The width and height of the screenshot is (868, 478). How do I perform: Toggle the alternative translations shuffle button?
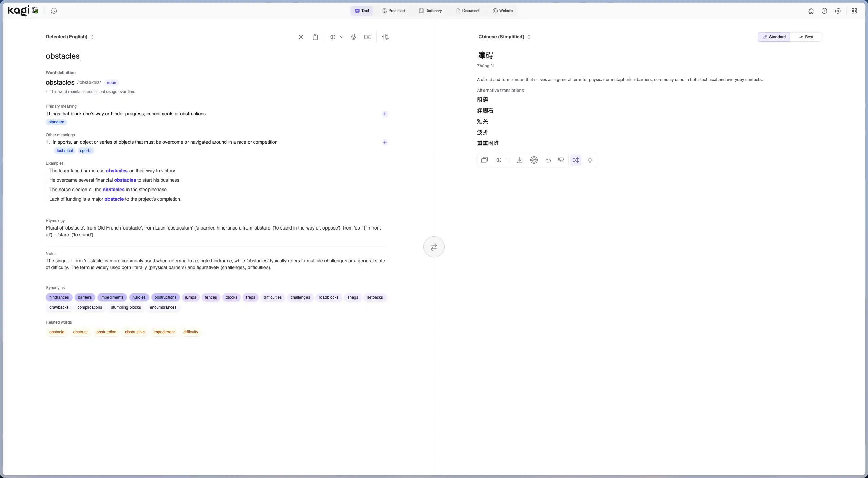coord(575,160)
